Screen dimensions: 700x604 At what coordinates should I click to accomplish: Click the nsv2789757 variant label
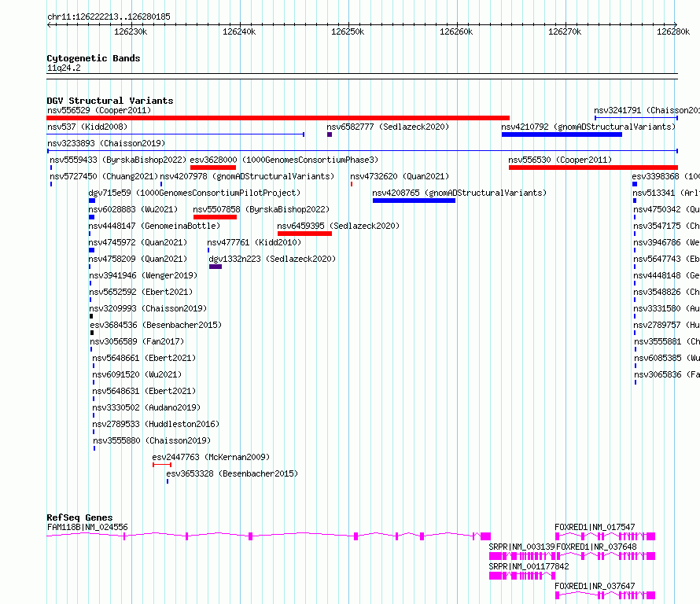point(666,325)
